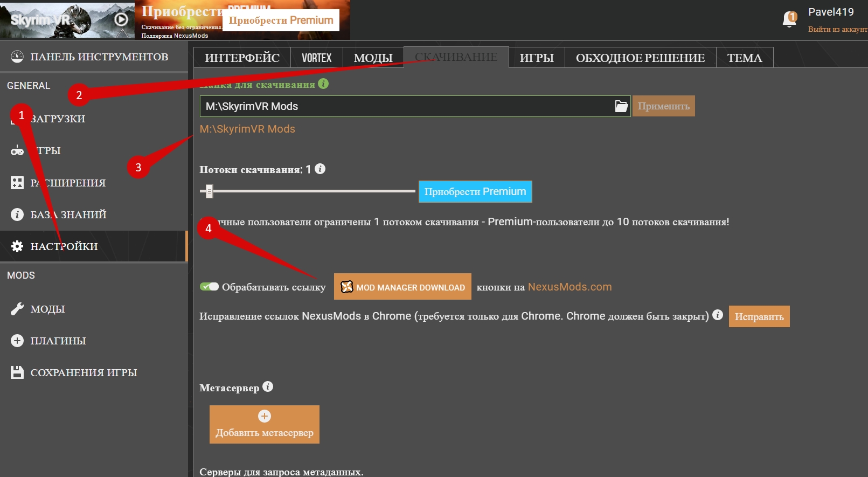Viewport: 868px width, 477px height.
Task: Click white Приобрести Premium banner button
Action: (x=281, y=20)
